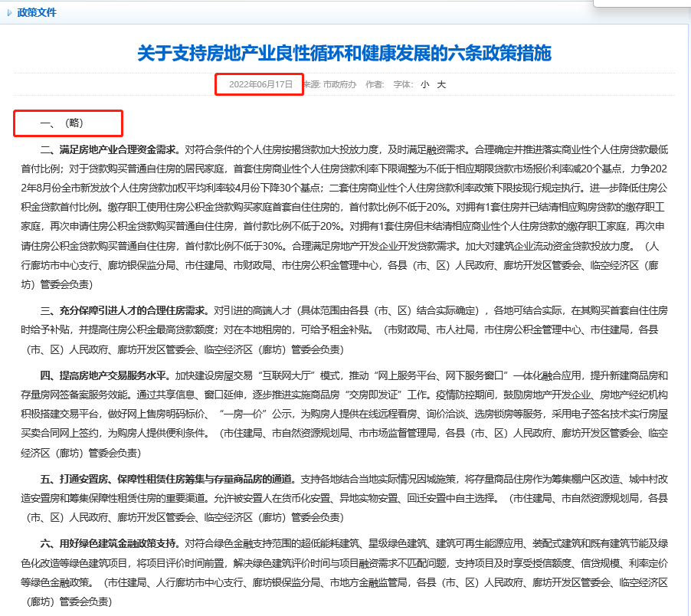Screen dimensions: 691x616
Task: Click the article title about 房地产业良性循环
Action: (344, 54)
